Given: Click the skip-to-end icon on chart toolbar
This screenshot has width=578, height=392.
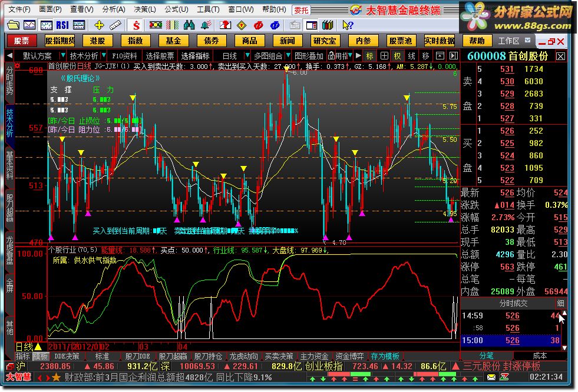Looking at the screenshot, I should (454, 56).
